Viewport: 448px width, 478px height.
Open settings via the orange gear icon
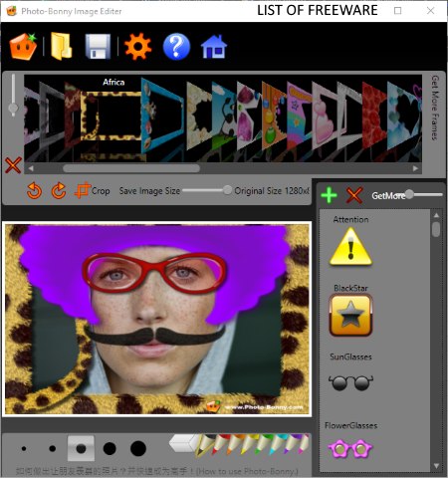click(x=137, y=47)
